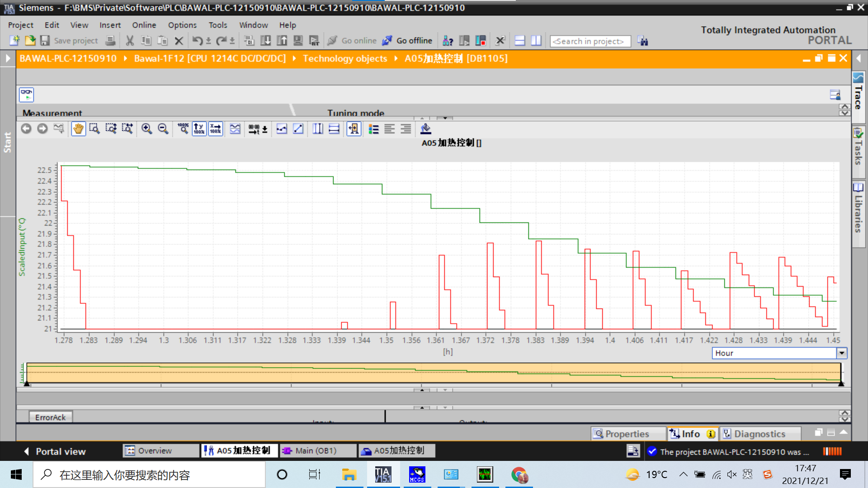Viewport: 868px width, 488px height.
Task: Open the Hour time unit dropdown
Action: tap(774, 353)
